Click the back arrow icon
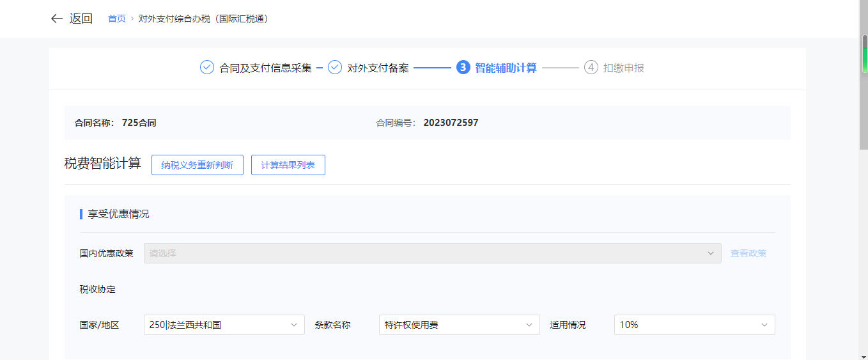868x360 pixels. coord(56,19)
